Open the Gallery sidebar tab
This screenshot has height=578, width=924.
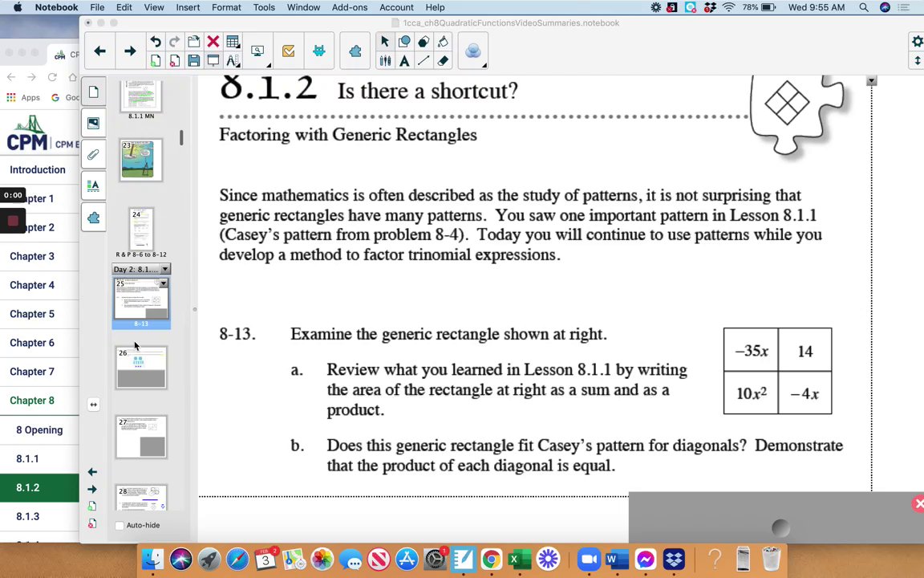point(94,124)
